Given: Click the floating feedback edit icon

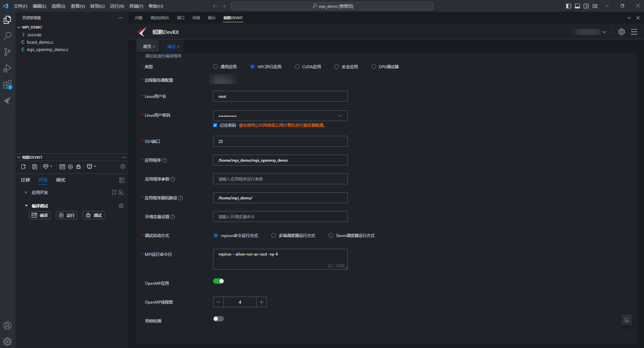Looking at the screenshot, I should tap(627, 320).
